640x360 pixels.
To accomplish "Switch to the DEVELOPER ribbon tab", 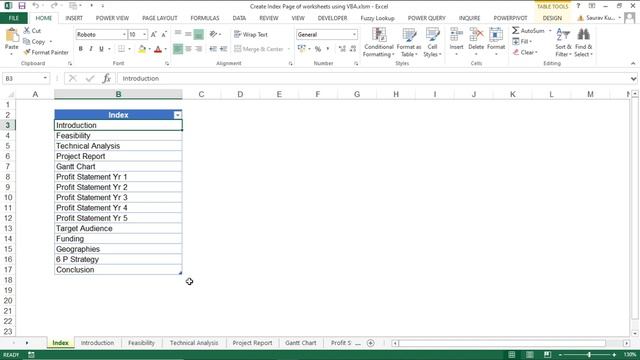I will tap(332, 18).
